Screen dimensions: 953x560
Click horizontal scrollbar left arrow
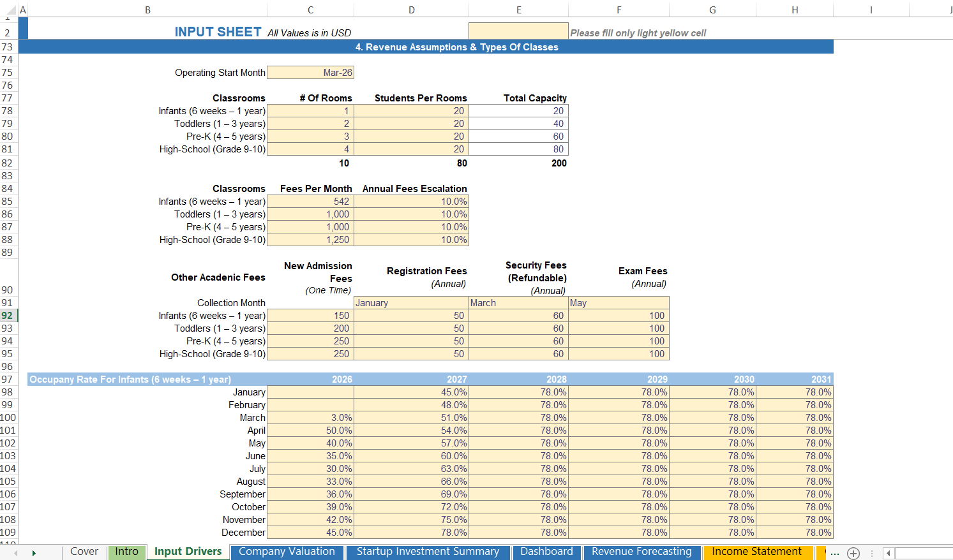click(x=889, y=553)
